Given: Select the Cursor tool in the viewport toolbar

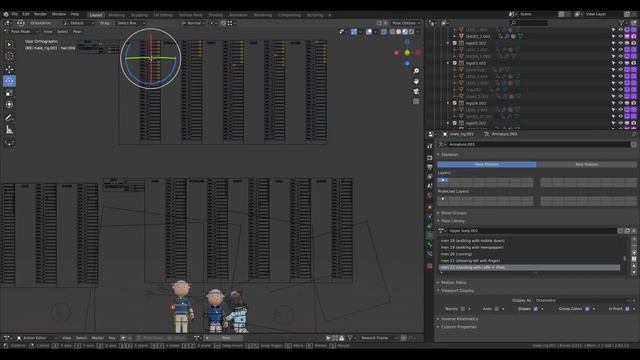Looking at the screenshot, I should (9, 56).
